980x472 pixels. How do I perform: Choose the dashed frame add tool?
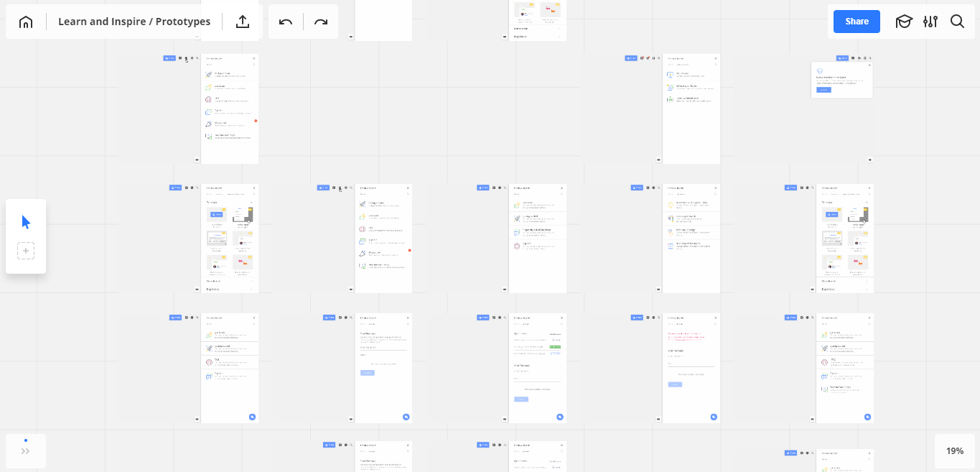(26, 251)
